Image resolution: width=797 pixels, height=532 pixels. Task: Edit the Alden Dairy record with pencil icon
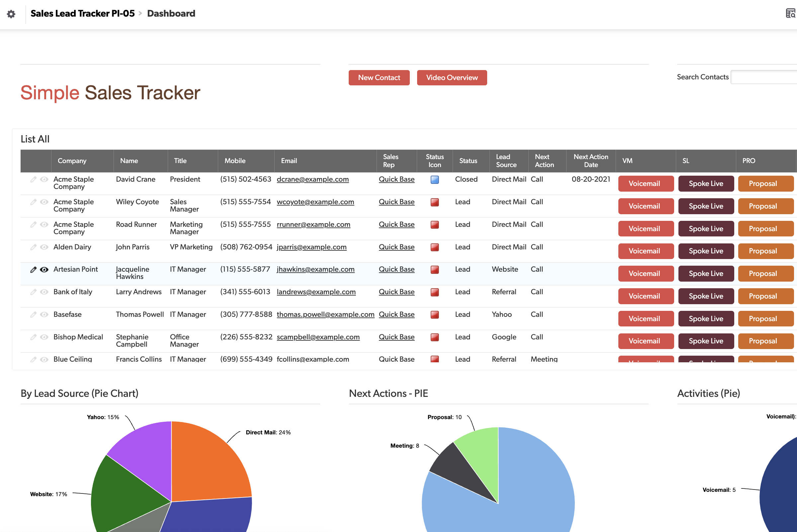pyautogui.click(x=33, y=247)
